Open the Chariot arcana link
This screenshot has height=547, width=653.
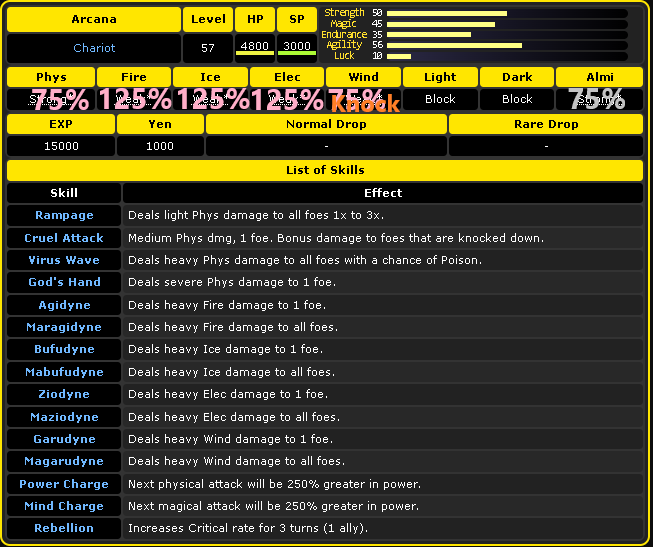click(94, 48)
